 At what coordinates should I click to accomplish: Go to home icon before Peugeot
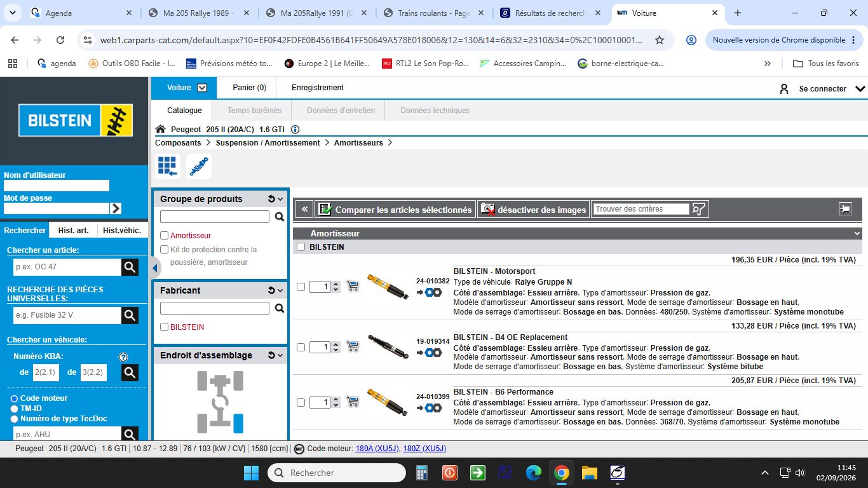(161, 130)
